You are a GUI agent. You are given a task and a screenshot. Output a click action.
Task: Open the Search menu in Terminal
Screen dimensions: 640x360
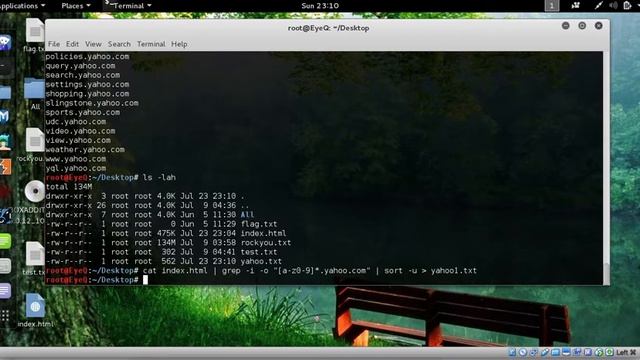pos(119,44)
